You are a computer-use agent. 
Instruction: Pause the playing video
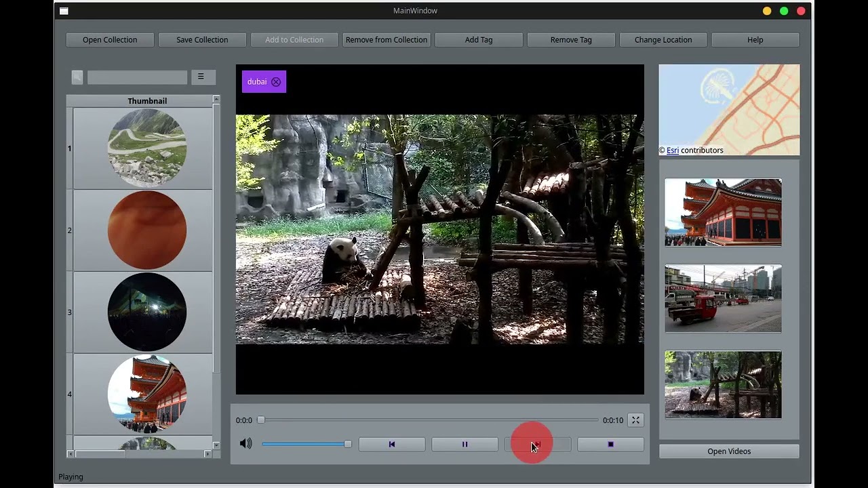point(465,445)
